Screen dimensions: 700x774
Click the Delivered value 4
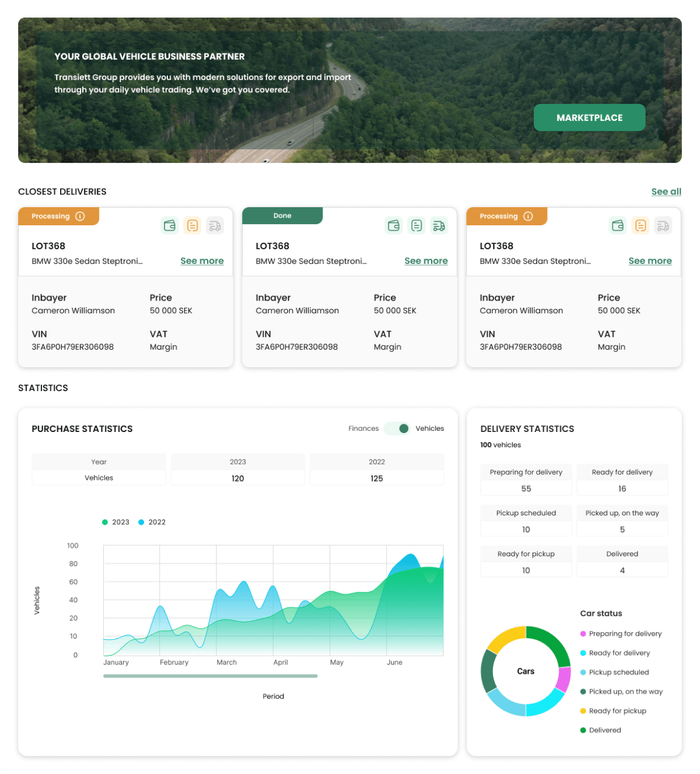pos(622,570)
